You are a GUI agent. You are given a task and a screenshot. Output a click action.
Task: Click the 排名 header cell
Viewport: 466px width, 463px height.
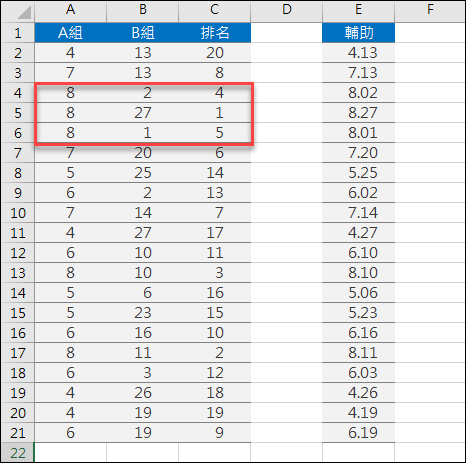(x=215, y=33)
